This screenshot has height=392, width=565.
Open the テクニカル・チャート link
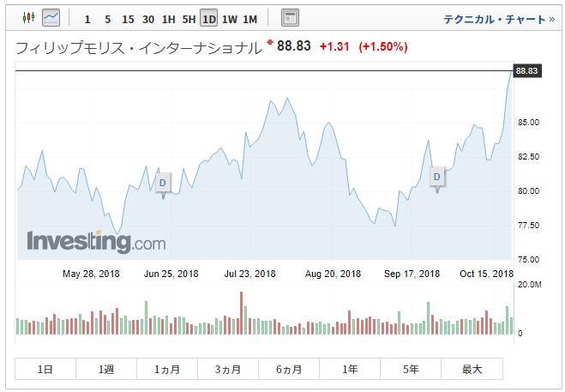point(499,19)
